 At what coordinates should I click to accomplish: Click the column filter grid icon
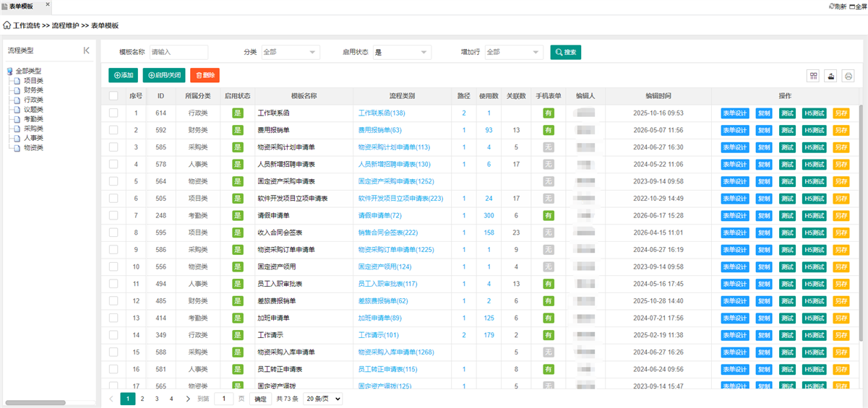(814, 75)
